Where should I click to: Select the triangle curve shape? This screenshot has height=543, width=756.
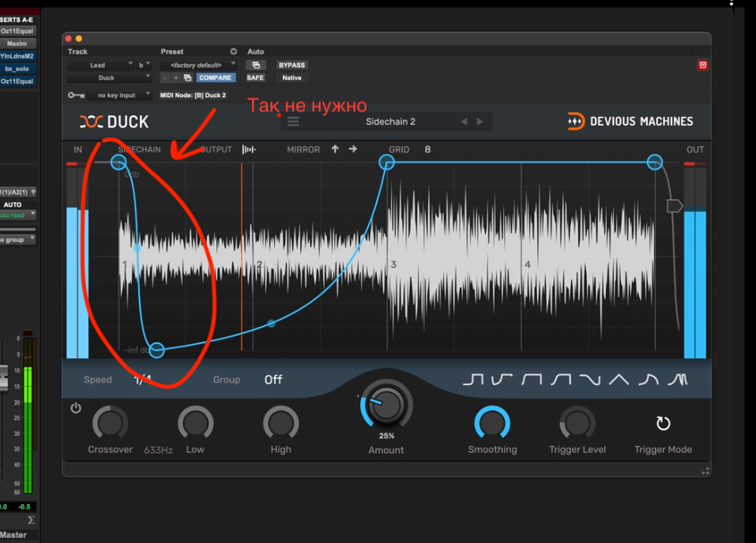pos(619,380)
